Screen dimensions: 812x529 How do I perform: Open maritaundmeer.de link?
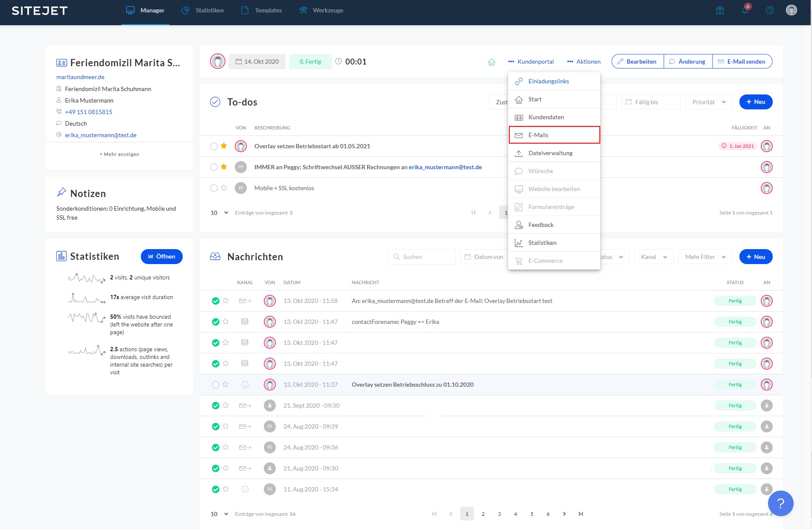click(x=80, y=77)
